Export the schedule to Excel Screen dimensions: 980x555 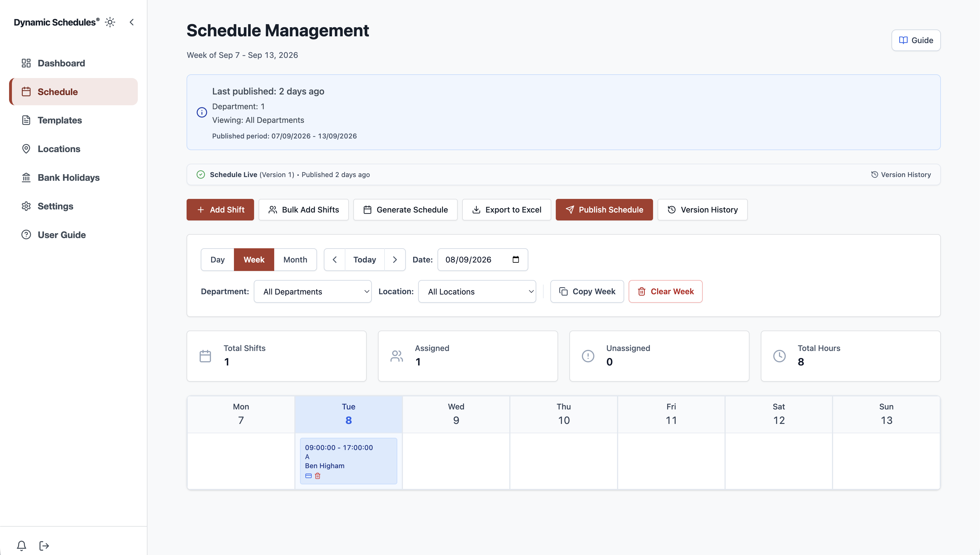click(506, 210)
